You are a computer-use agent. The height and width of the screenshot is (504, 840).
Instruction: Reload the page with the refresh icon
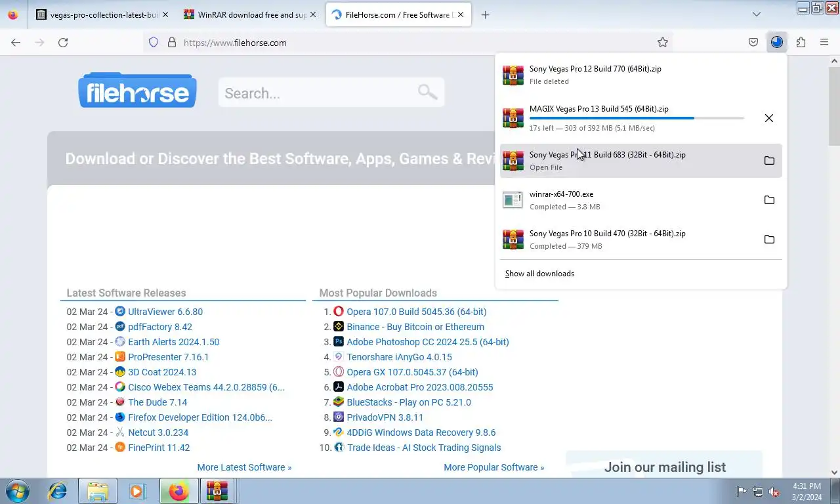(63, 43)
